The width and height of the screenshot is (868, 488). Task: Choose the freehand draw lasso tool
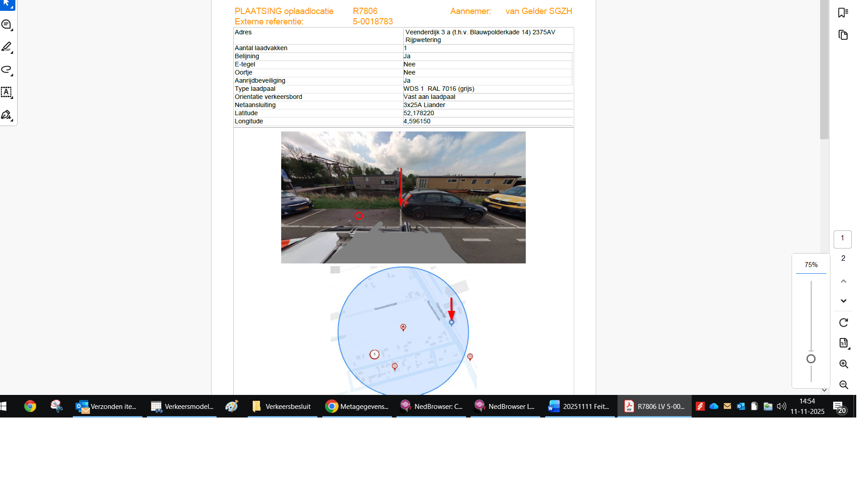point(6,69)
